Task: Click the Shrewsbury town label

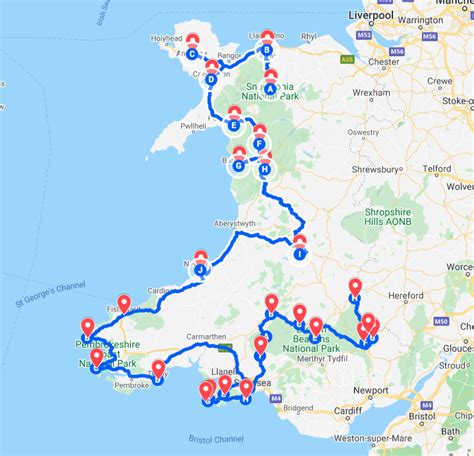Action: click(375, 169)
